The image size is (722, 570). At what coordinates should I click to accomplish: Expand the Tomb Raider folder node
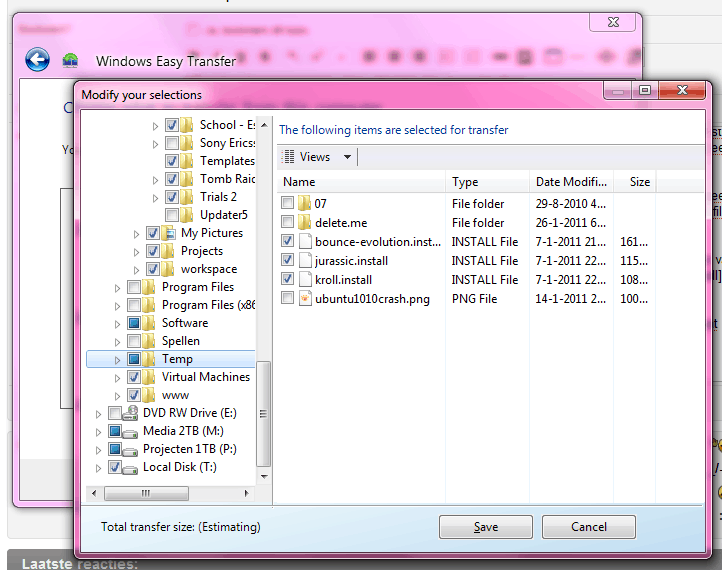point(155,180)
